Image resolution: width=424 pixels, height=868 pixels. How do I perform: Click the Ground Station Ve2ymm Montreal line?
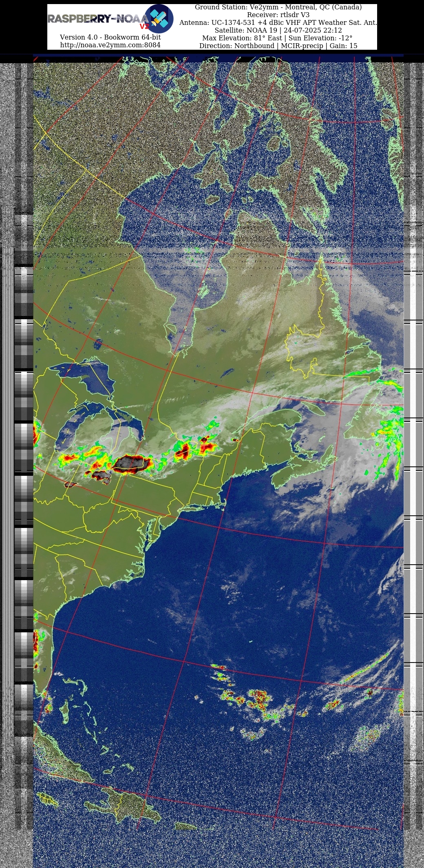coord(278,7)
